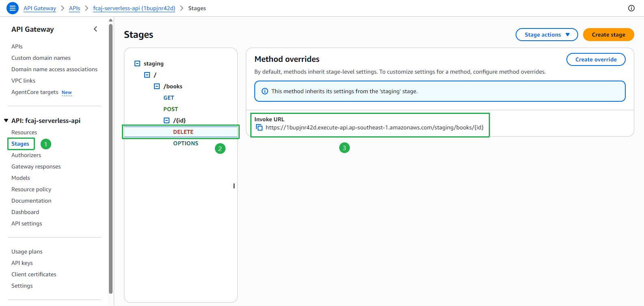This screenshot has height=306, width=644.
Task: Open the hamburger navigation menu icon
Action: tap(13, 8)
